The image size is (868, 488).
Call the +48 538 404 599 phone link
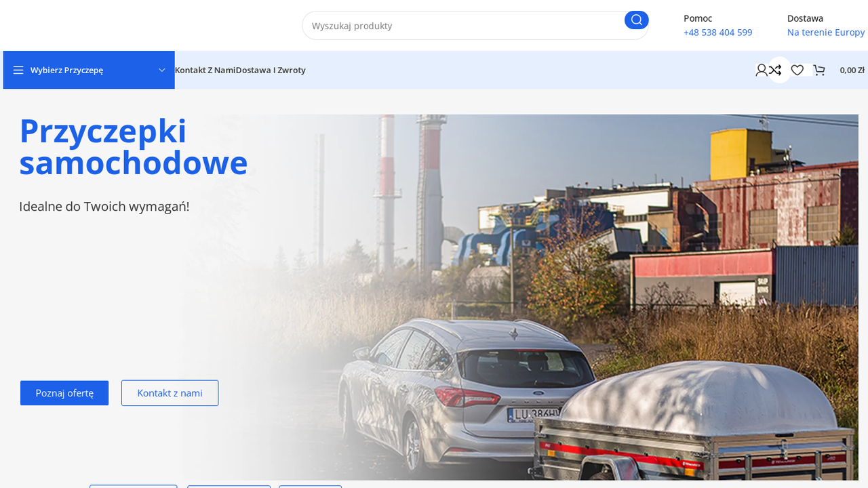[x=717, y=33]
